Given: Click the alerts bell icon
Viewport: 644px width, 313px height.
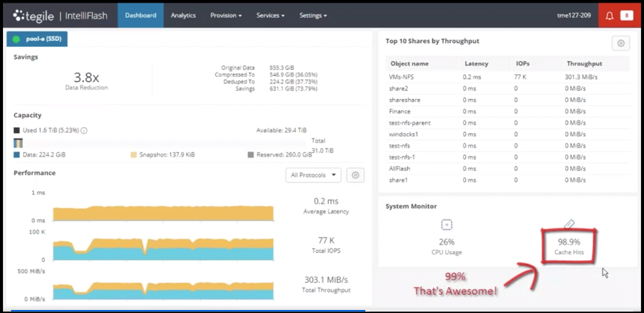Looking at the screenshot, I should (609, 16).
